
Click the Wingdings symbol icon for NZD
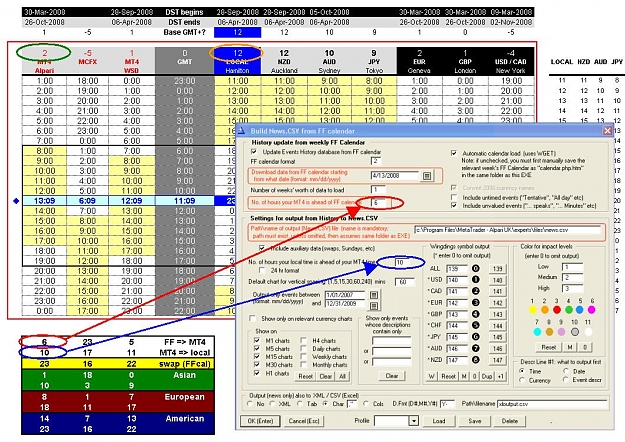[x=476, y=359]
